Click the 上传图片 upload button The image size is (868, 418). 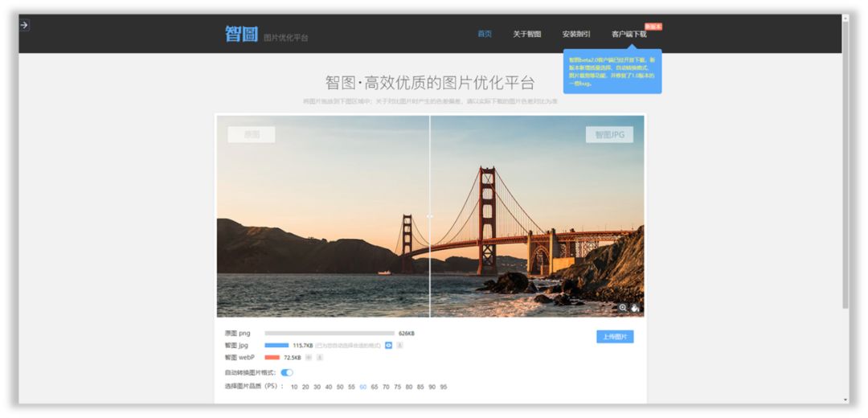tap(615, 337)
